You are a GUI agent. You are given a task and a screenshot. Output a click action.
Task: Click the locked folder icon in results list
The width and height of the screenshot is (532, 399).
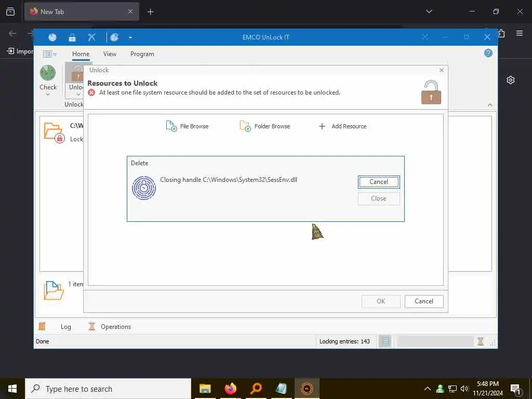54,132
